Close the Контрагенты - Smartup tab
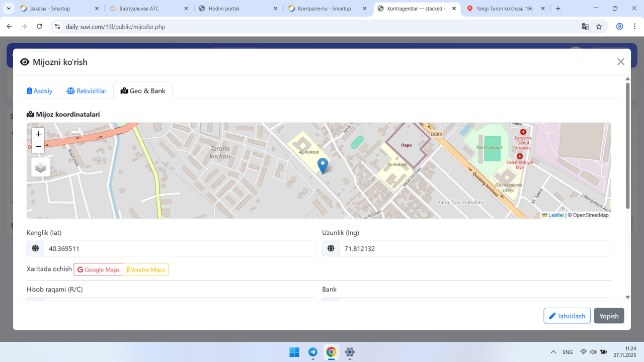This screenshot has width=644, height=362. [365, 9]
